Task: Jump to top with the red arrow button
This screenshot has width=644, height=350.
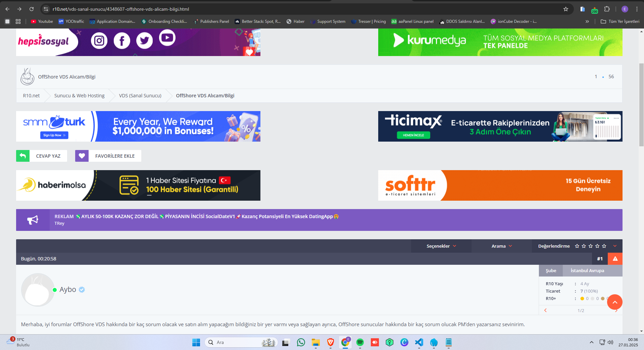Action: [x=615, y=302]
